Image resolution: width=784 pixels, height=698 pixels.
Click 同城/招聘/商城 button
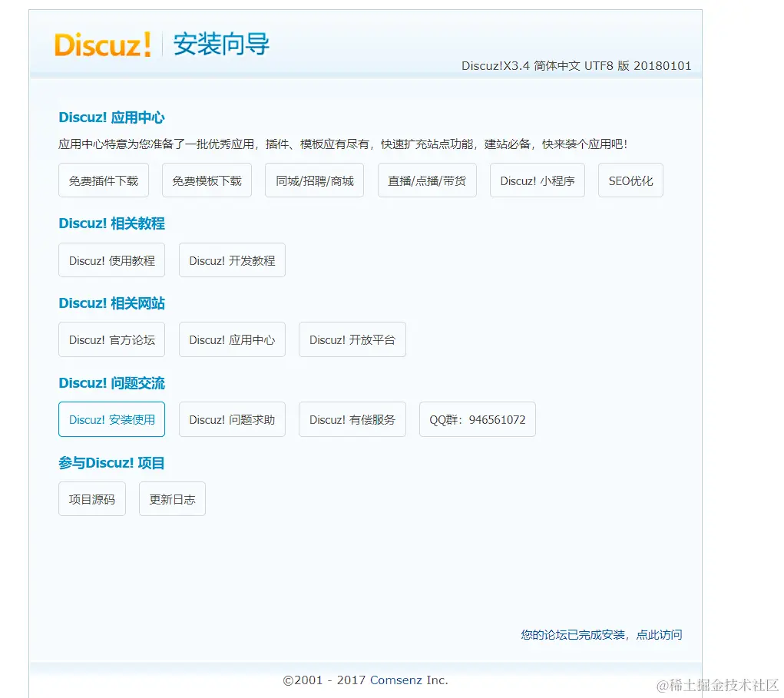315,180
